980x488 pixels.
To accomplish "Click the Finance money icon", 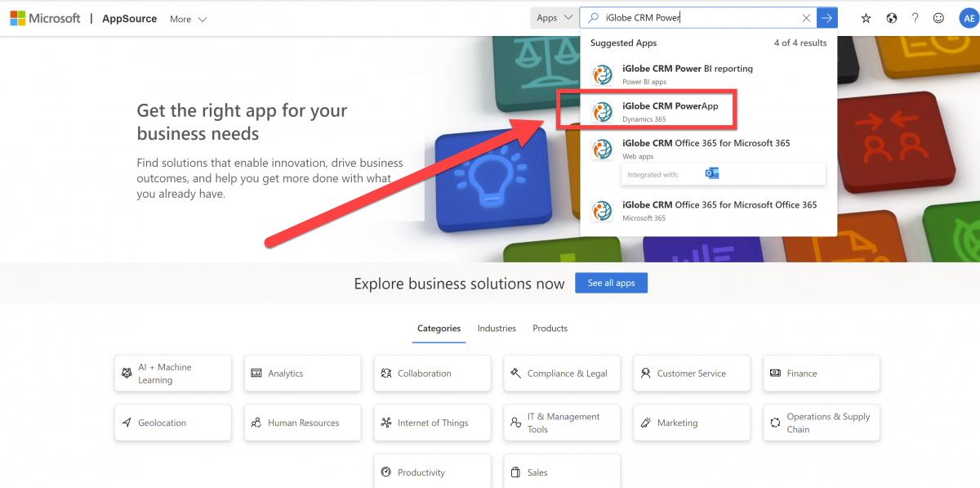I will pyautogui.click(x=776, y=374).
